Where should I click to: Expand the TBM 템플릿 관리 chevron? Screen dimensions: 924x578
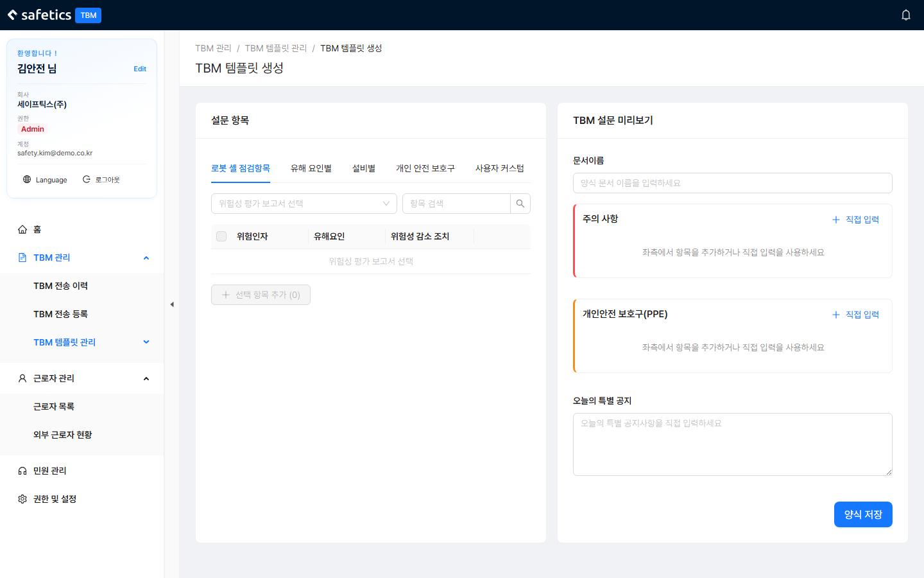click(146, 342)
